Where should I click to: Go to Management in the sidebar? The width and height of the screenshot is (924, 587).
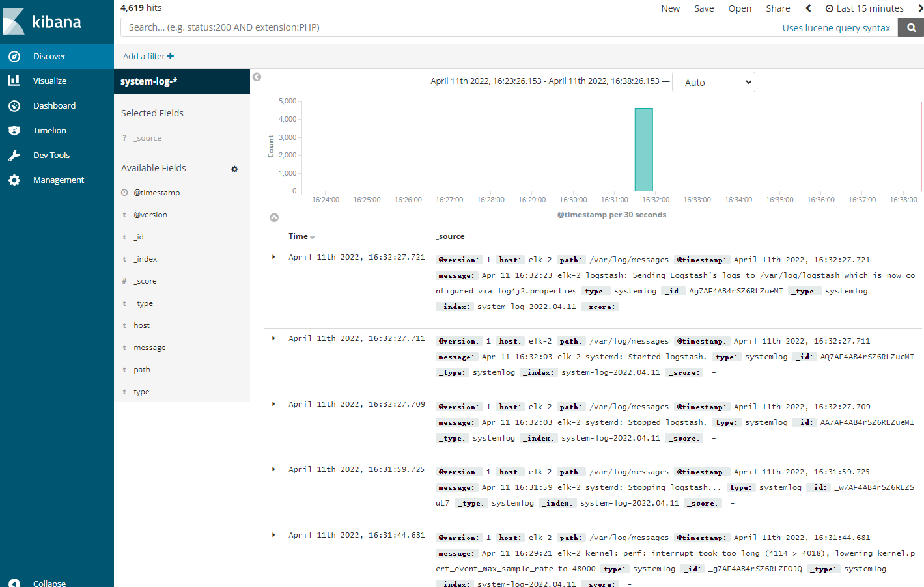pos(59,180)
